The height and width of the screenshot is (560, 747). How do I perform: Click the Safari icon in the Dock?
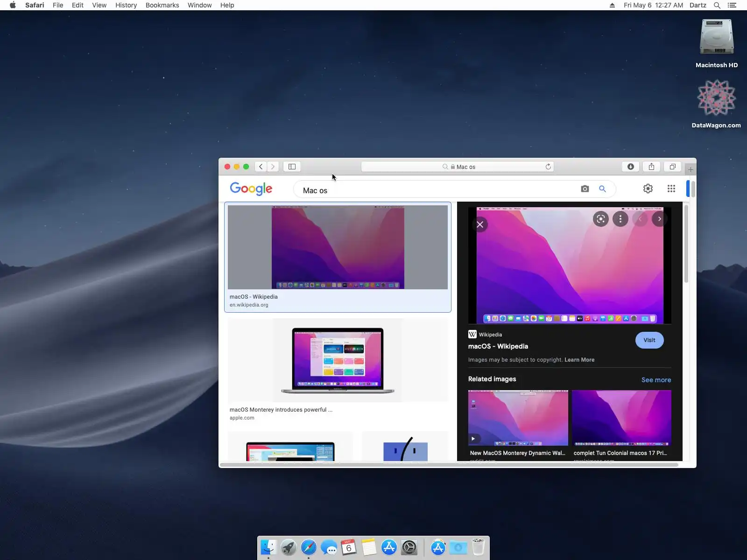[x=309, y=547]
